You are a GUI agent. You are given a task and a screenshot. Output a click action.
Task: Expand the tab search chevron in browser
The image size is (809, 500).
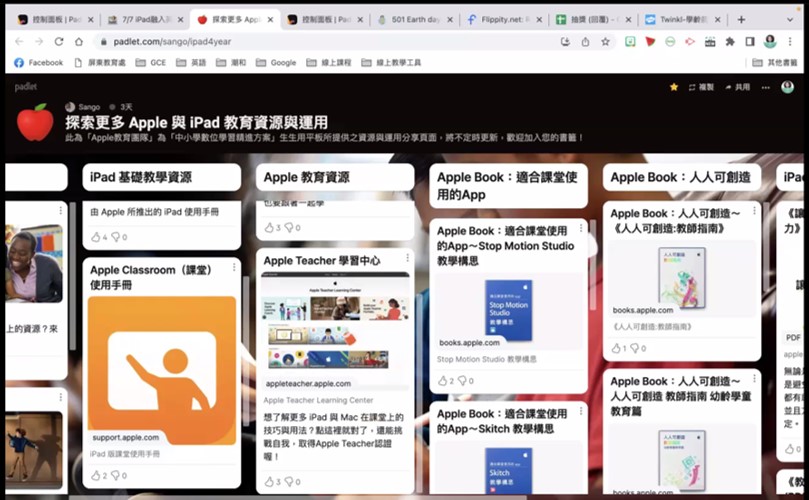789,20
